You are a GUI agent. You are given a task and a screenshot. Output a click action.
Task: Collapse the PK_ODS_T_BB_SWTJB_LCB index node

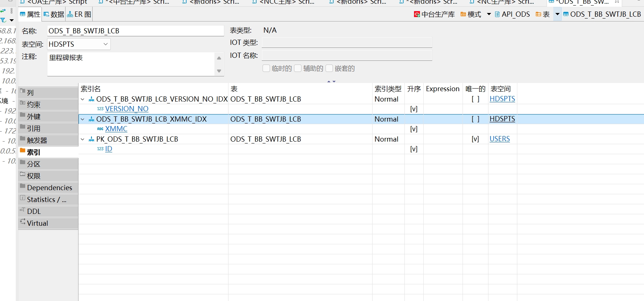[x=83, y=139]
